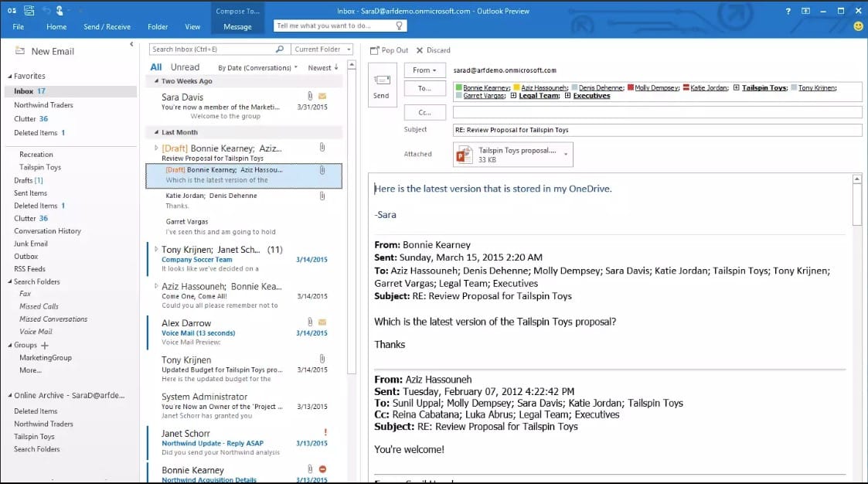Collapse the Two Weeks Ago group
This screenshot has width=868, height=484.
tap(156, 81)
